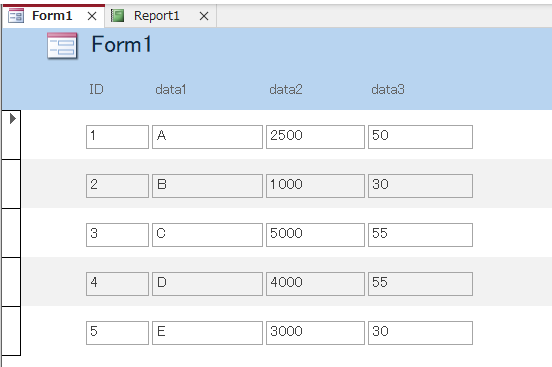Click the ID field containing 2
Screen dimensions: 552x367
117,186
